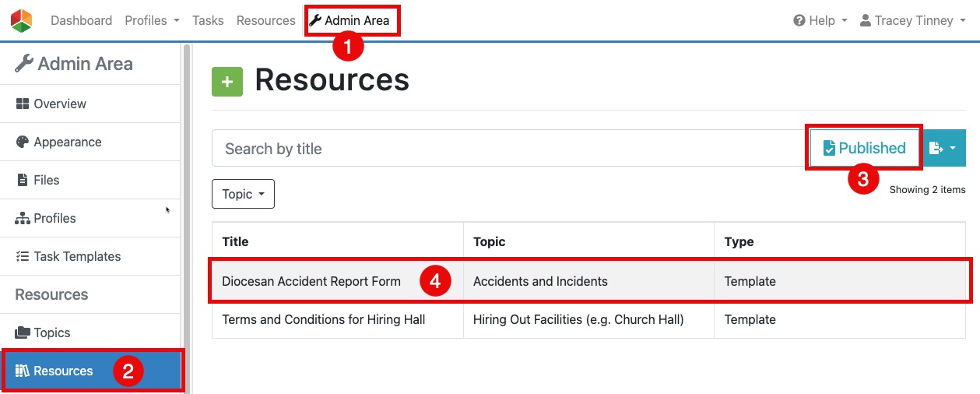The image size is (980, 394).
Task: Select Overview in the admin sidebar
Action: (x=60, y=104)
